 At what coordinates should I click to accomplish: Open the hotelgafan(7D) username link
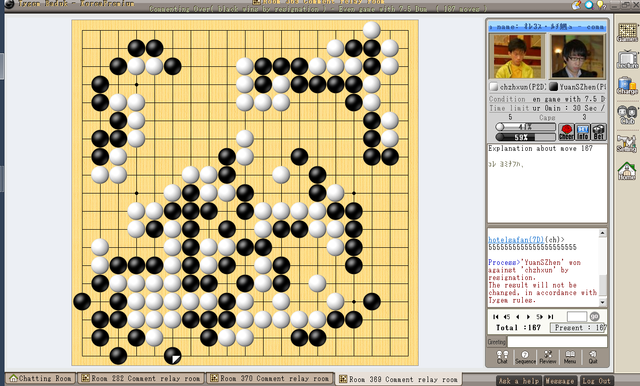516,240
